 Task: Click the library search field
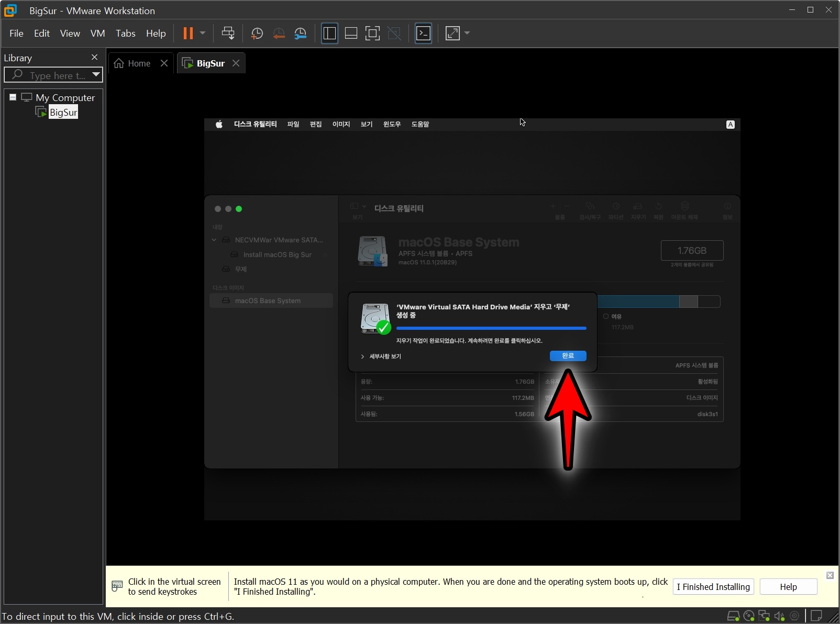pos(52,75)
